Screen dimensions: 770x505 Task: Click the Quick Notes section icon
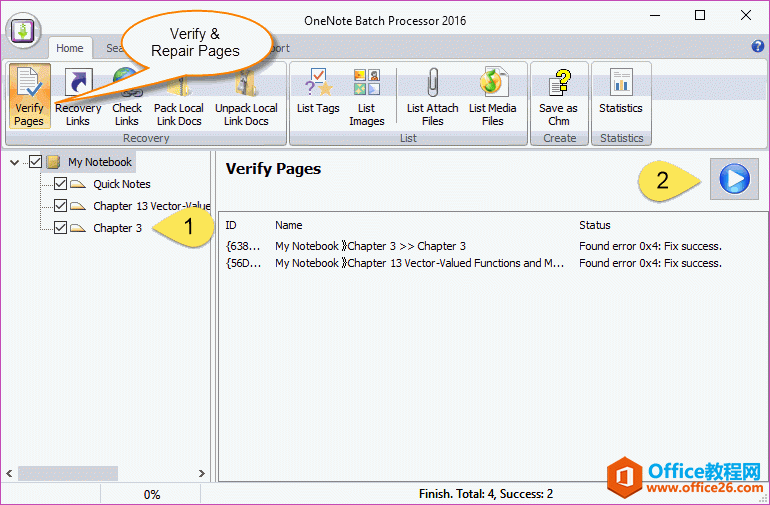click(78, 184)
